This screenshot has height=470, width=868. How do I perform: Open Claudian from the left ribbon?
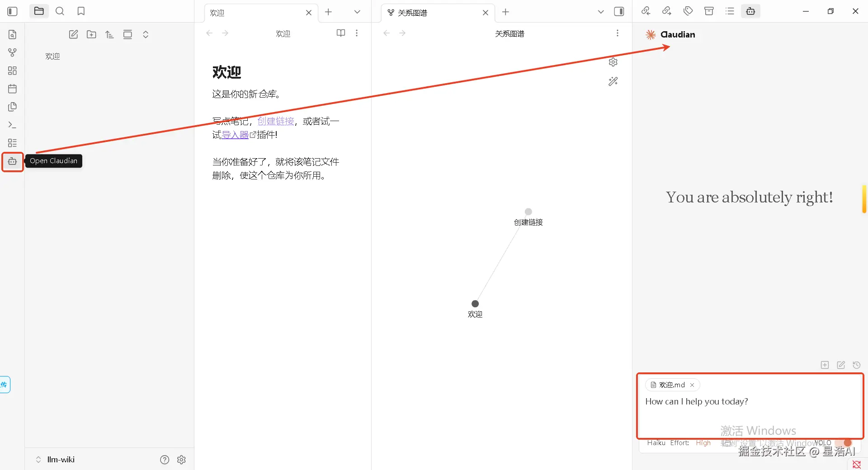point(12,161)
